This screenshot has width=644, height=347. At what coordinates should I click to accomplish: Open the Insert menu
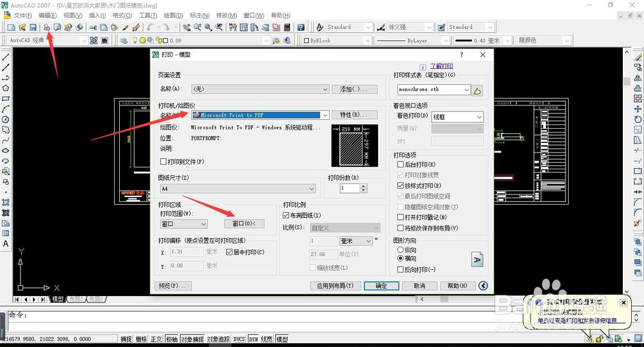tap(97, 15)
